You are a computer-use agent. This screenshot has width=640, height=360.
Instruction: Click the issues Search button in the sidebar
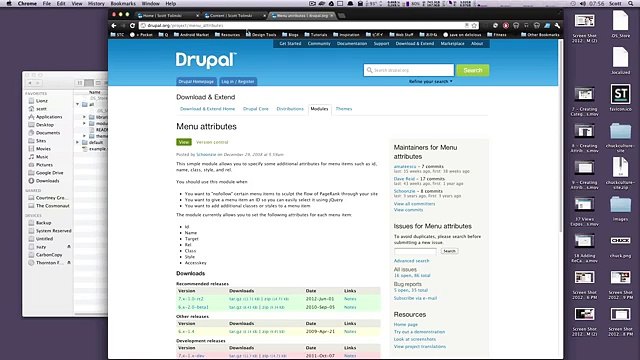449,251
